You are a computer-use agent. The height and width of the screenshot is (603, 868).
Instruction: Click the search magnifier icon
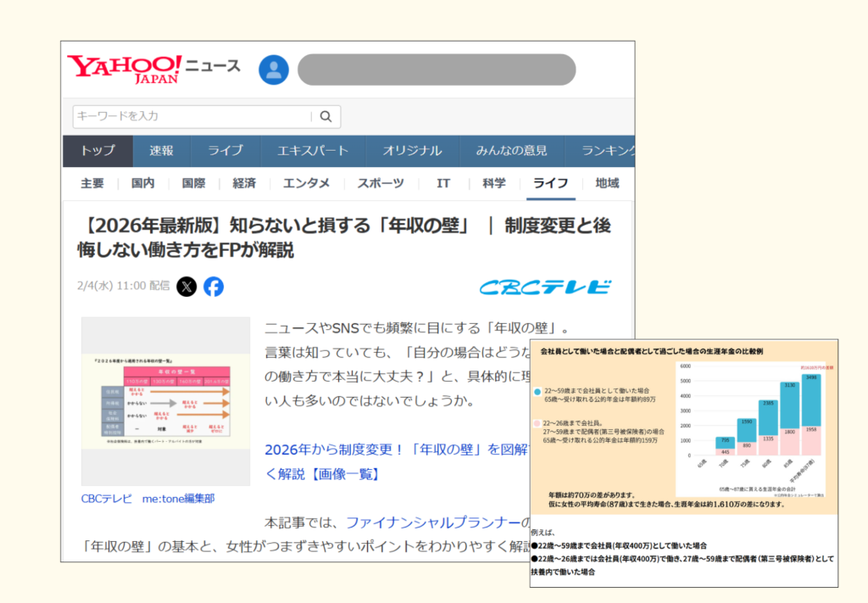[325, 116]
